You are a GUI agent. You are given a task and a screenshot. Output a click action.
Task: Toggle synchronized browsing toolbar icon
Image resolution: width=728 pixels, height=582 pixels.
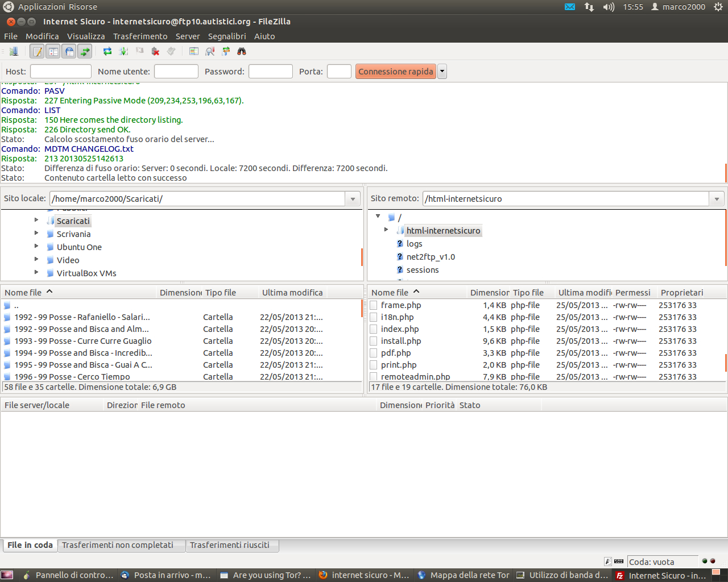click(x=226, y=52)
